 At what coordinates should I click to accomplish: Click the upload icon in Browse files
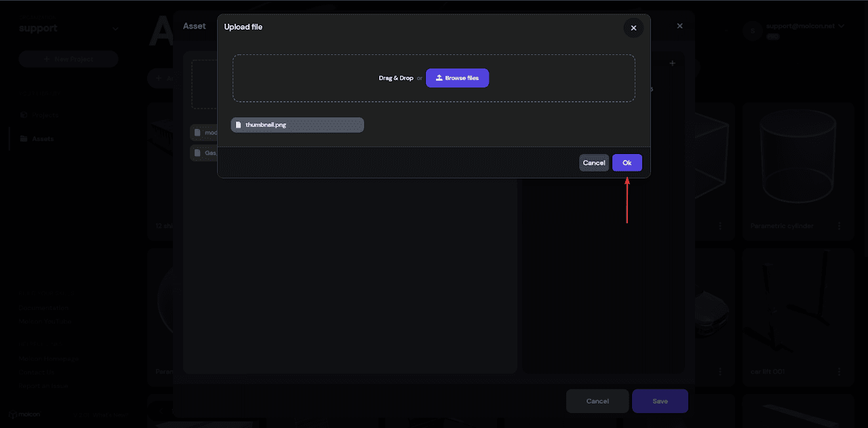pyautogui.click(x=439, y=78)
